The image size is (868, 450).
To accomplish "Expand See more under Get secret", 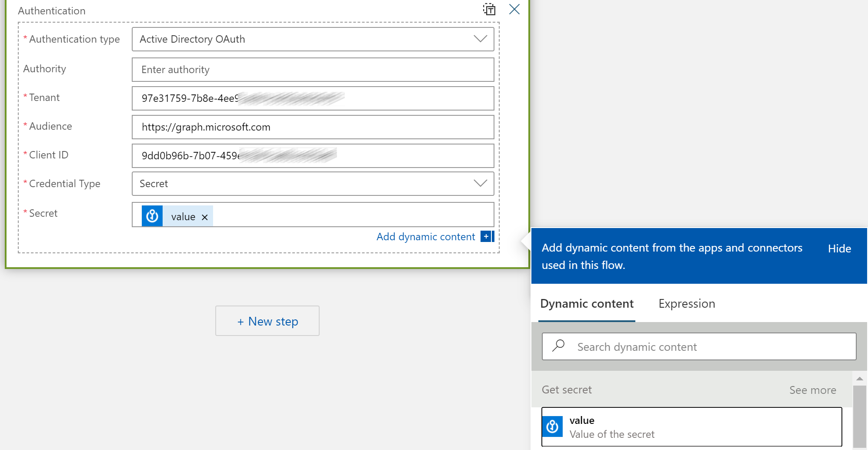I will click(812, 390).
